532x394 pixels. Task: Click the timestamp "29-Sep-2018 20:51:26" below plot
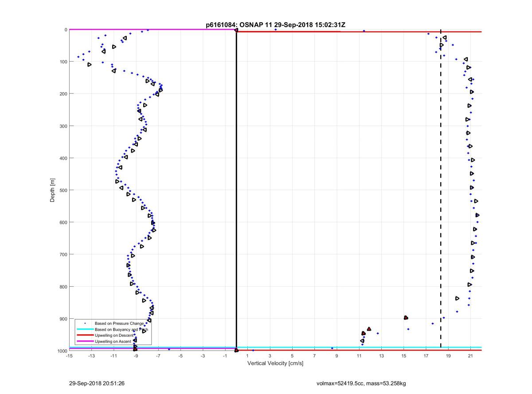click(x=97, y=383)
